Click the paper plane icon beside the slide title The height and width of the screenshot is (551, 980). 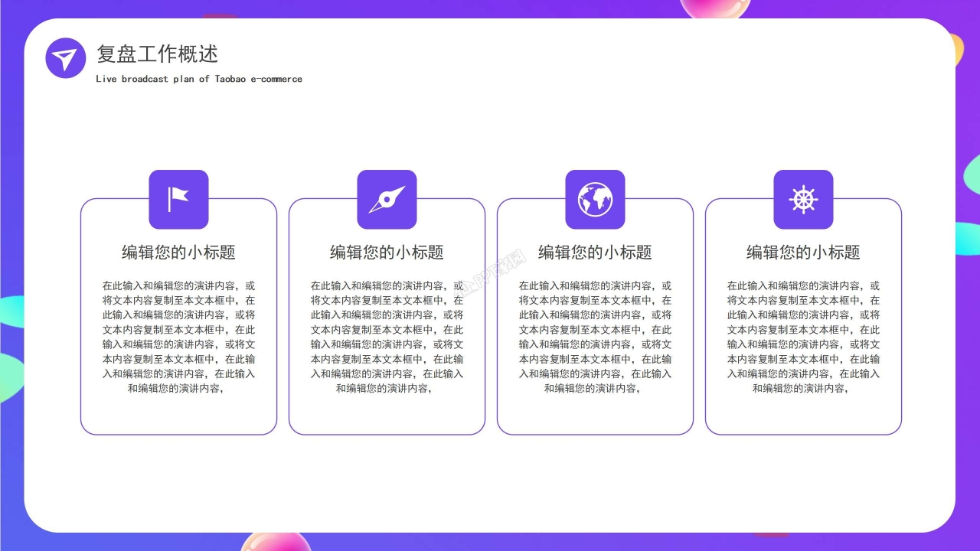66,58
